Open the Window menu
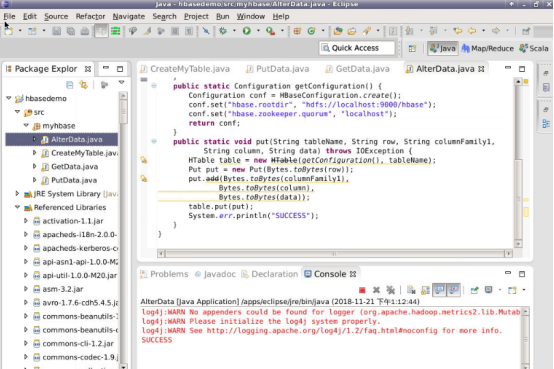The image size is (554, 369). point(251,17)
